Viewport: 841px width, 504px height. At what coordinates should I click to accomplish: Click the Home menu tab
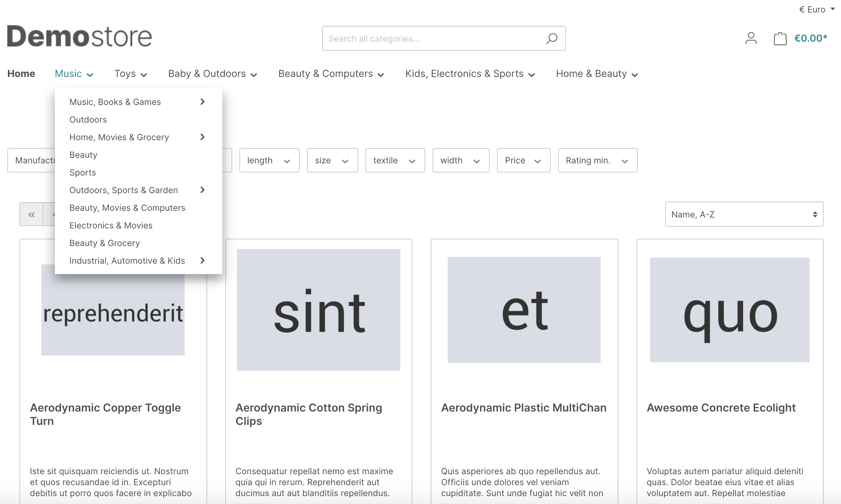(21, 73)
